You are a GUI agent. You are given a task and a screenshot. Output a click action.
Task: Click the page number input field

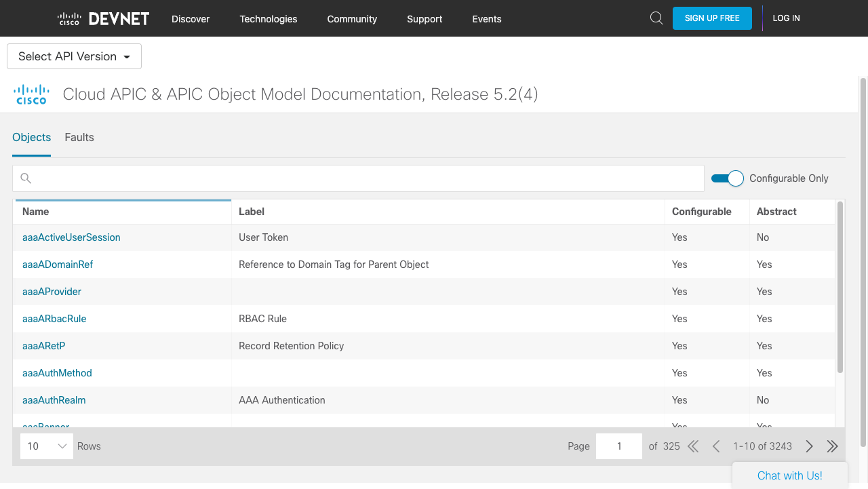click(619, 446)
